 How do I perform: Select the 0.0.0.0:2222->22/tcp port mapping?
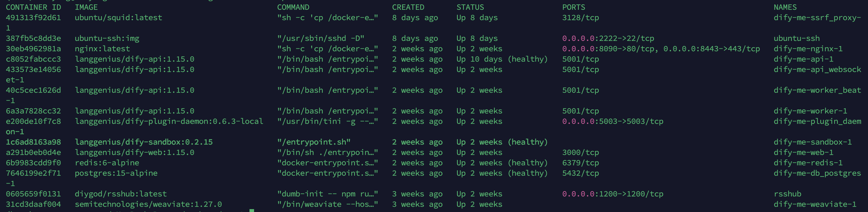(x=608, y=39)
